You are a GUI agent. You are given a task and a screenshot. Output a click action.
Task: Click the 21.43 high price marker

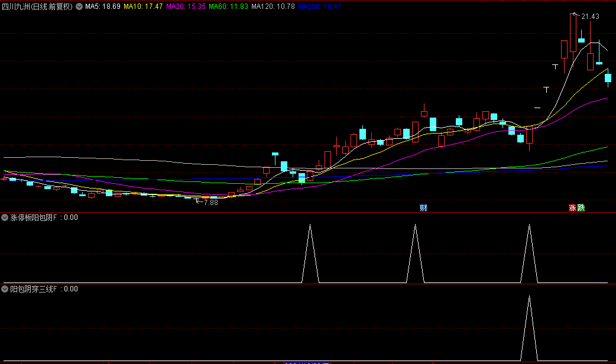coord(589,17)
